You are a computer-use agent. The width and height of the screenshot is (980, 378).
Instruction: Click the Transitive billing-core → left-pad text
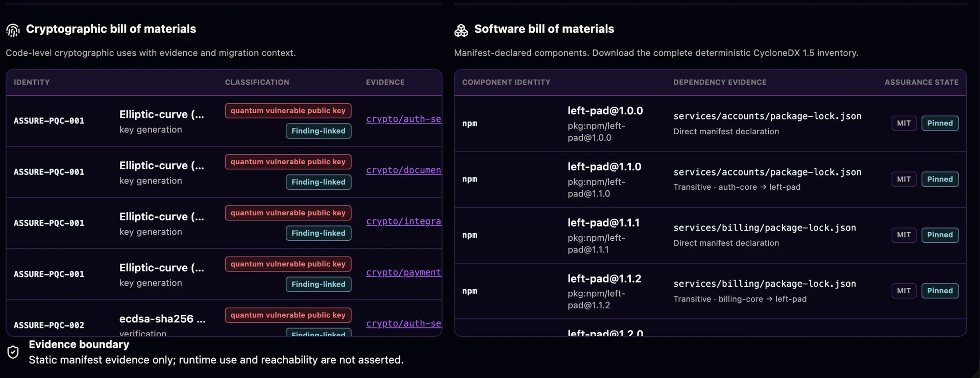pos(740,299)
